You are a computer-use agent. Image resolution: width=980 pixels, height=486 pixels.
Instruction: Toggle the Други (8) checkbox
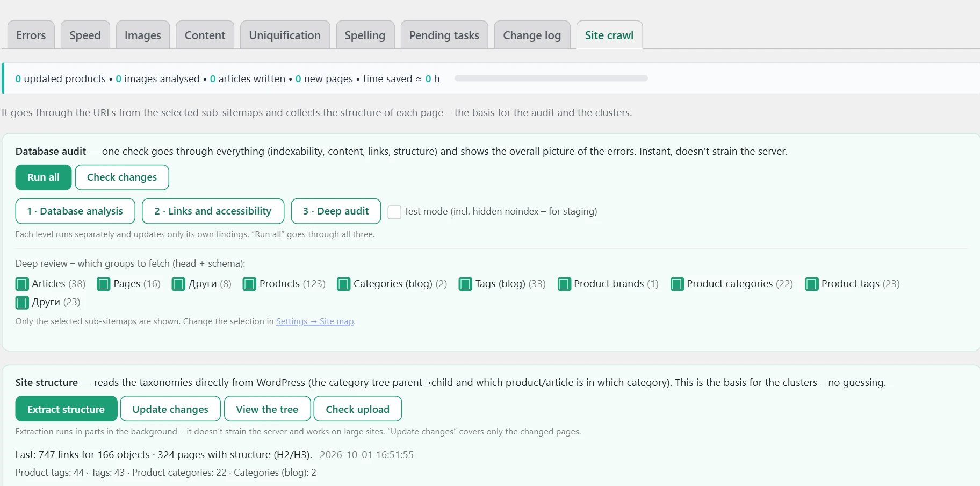click(x=178, y=284)
